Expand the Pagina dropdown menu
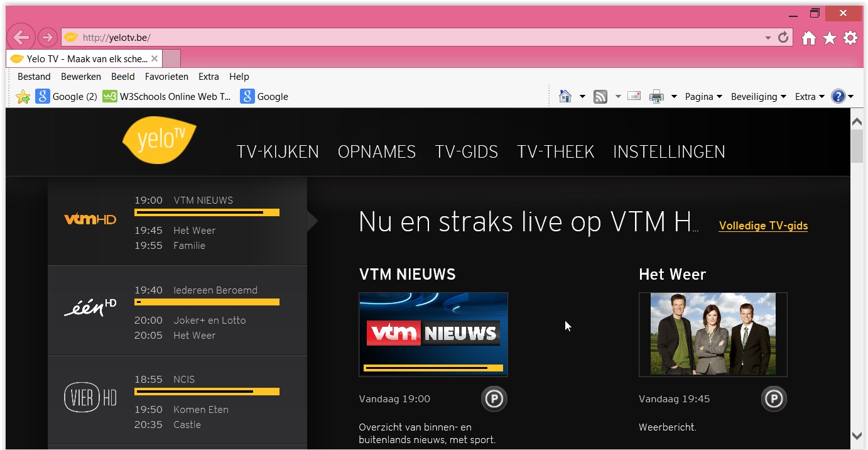Viewport: 868px width, 450px height. click(x=703, y=97)
